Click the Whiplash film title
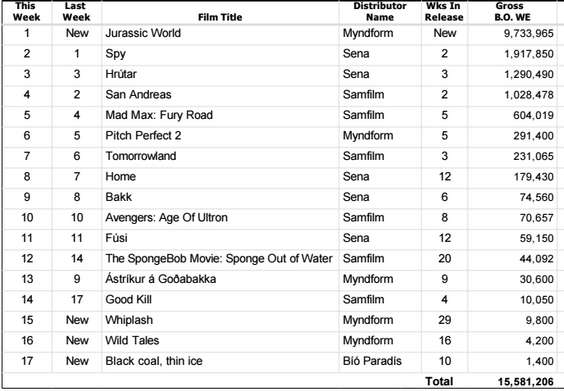Viewport: 564px width, 391px height. point(129,320)
